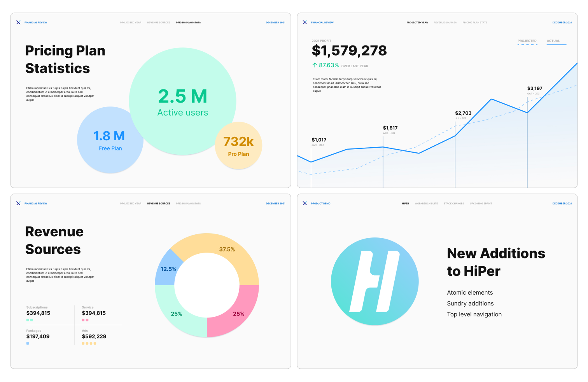Open Projected Year tab on the Revenue Sources slide

click(x=131, y=204)
